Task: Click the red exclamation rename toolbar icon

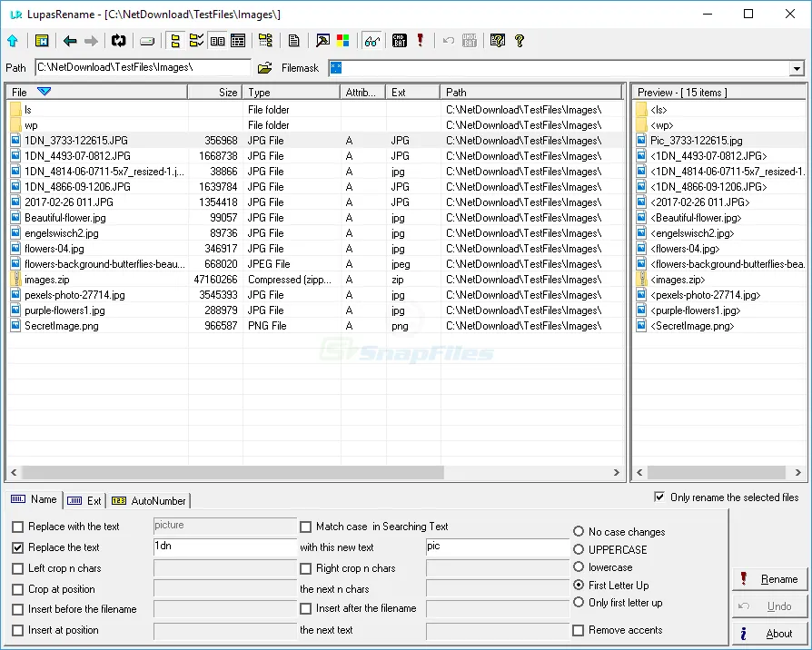Action: pos(420,40)
